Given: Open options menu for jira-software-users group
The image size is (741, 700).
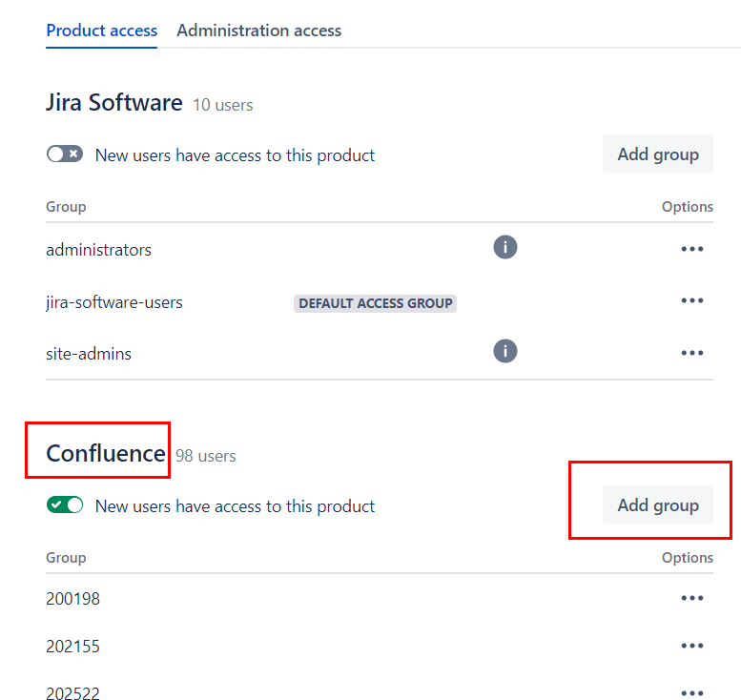Looking at the screenshot, I should click(692, 300).
